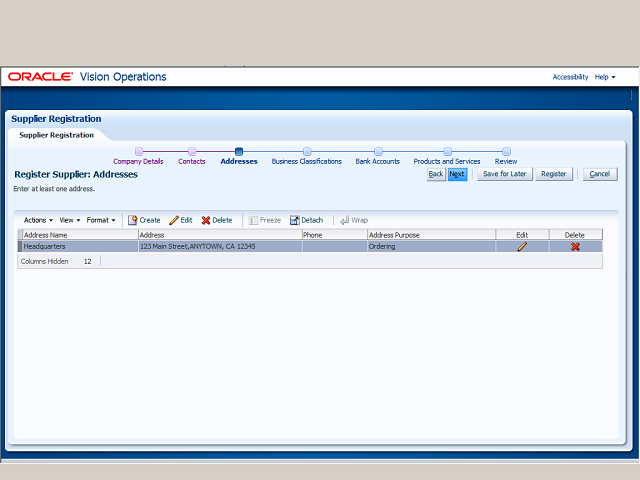Click the Detach table icon
This screenshot has height=480, width=640.
[294, 220]
